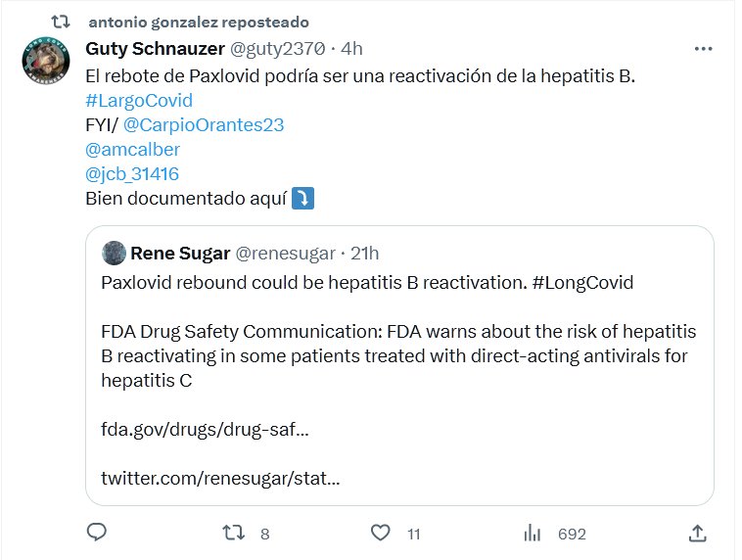742x560 pixels.
Task: Share the tweet via the upload icon
Action: click(697, 533)
